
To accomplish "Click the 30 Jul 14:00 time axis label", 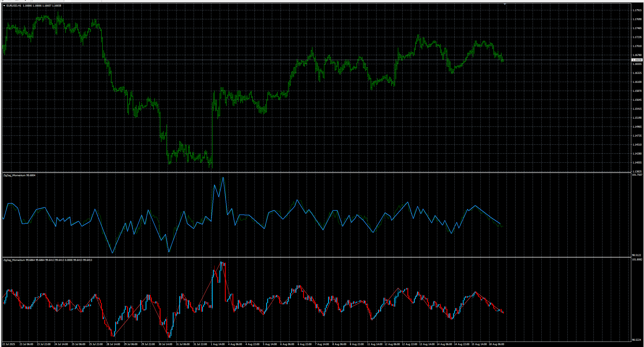I will coord(165,344).
